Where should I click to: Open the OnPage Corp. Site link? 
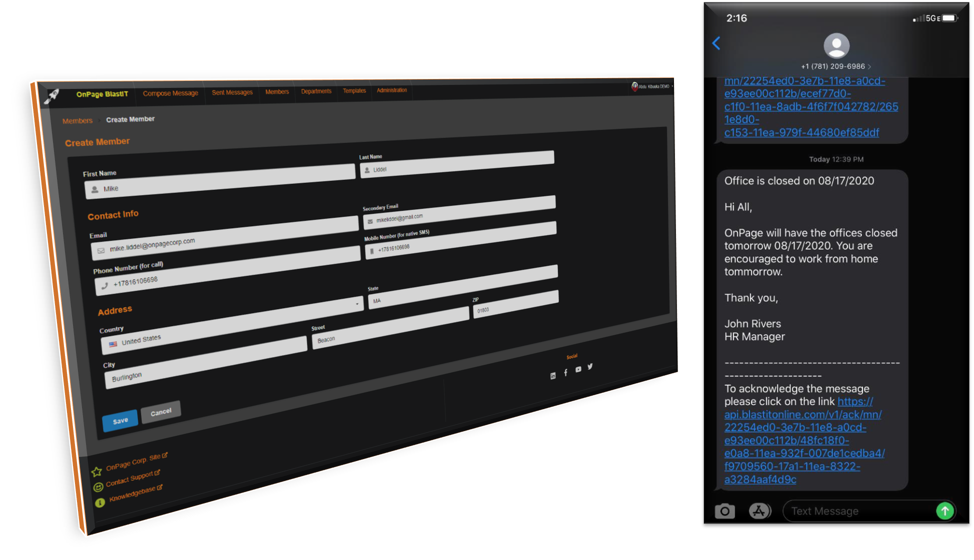[x=136, y=462]
